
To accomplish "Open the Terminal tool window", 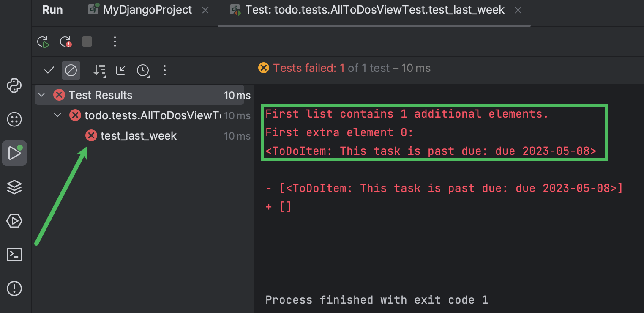I will (x=14, y=254).
